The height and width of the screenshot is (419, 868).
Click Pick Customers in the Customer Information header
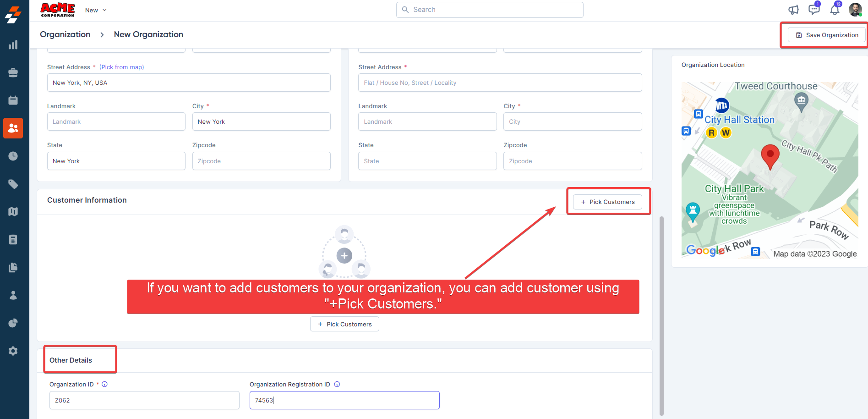pyautogui.click(x=607, y=202)
